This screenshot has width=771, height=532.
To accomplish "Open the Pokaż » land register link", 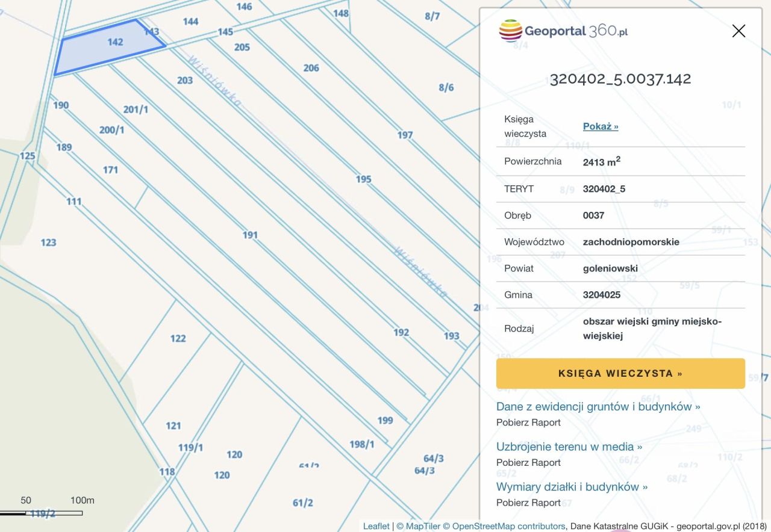I will coord(600,126).
